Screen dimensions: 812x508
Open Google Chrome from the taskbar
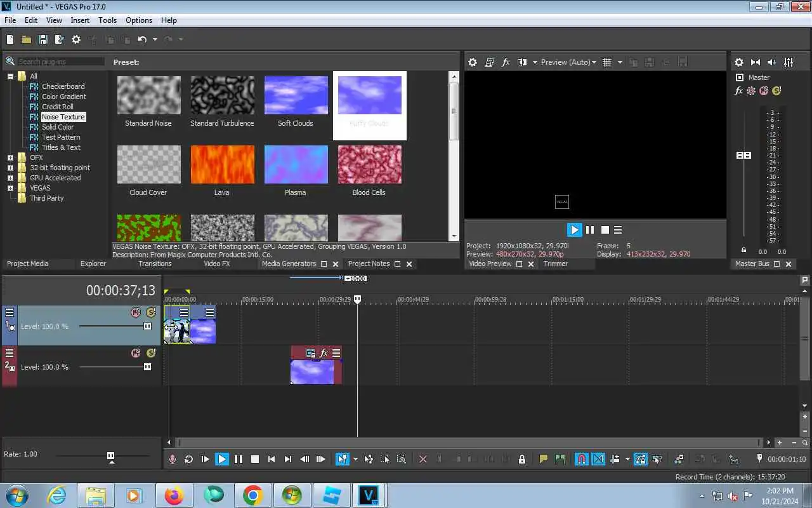click(x=252, y=495)
